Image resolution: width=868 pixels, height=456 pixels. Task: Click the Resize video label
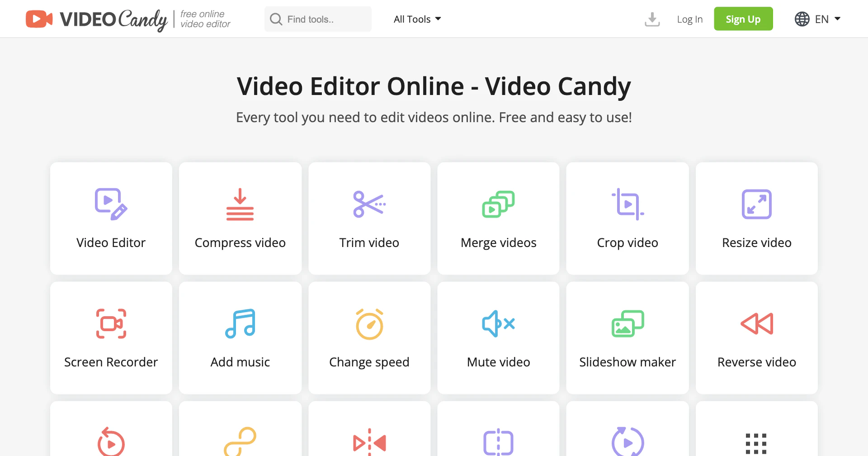[757, 242]
